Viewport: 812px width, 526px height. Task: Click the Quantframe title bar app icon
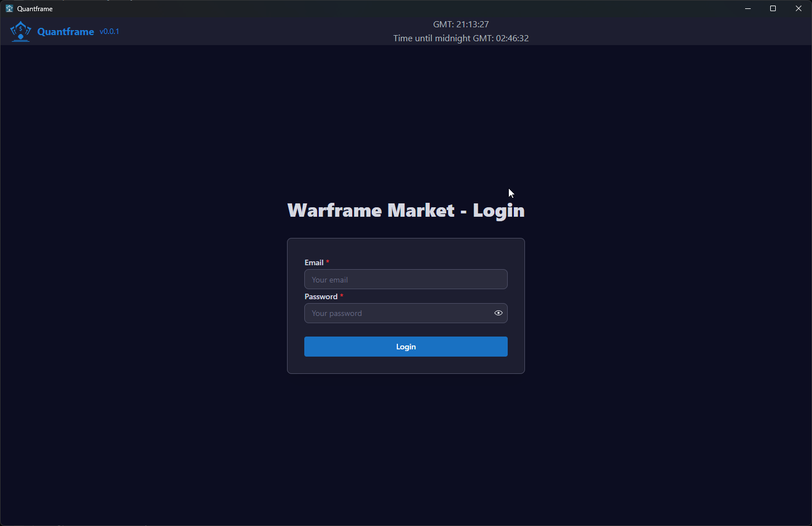coord(9,8)
